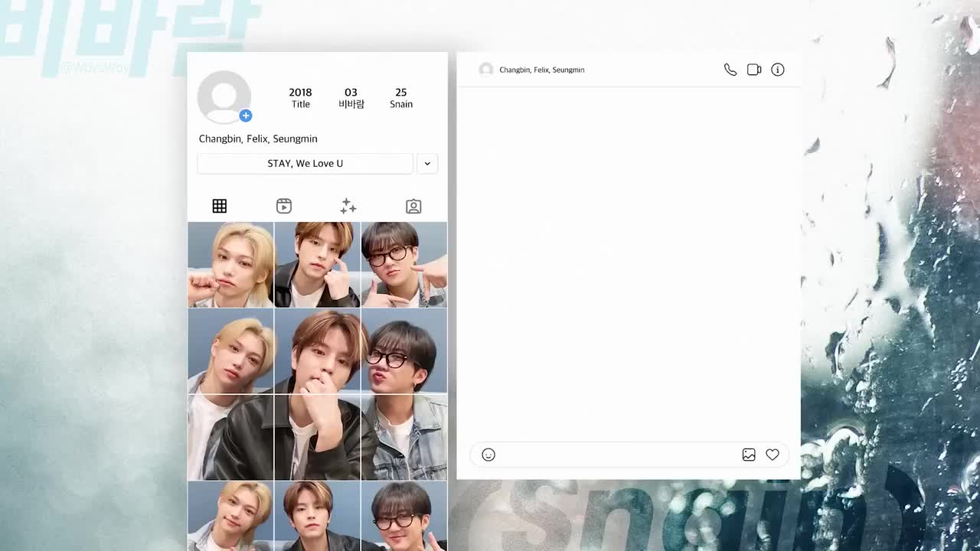Send a heart from the message bar
980x551 pixels.
[773, 455]
